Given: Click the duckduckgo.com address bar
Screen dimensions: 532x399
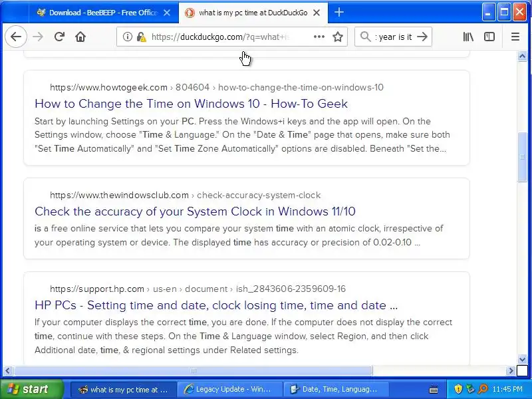Looking at the screenshot, I should (231, 37).
